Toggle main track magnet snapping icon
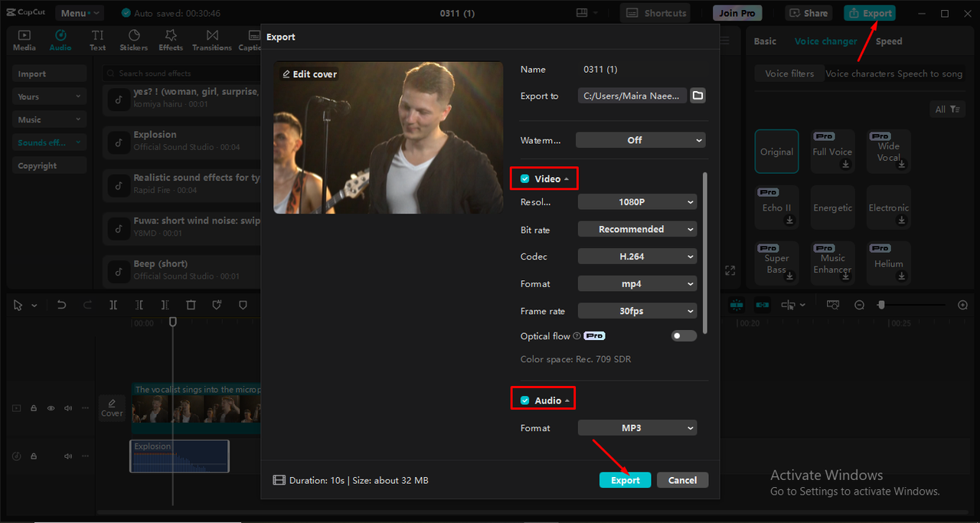The image size is (980, 523). 737,305
